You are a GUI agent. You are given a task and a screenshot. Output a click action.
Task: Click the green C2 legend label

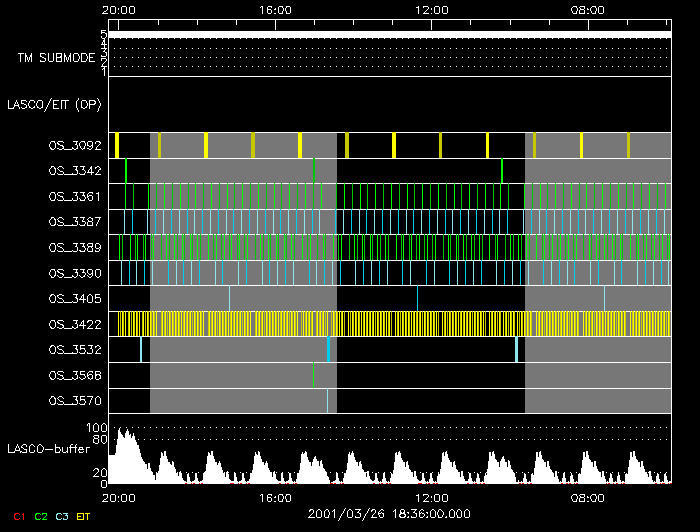(x=41, y=516)
